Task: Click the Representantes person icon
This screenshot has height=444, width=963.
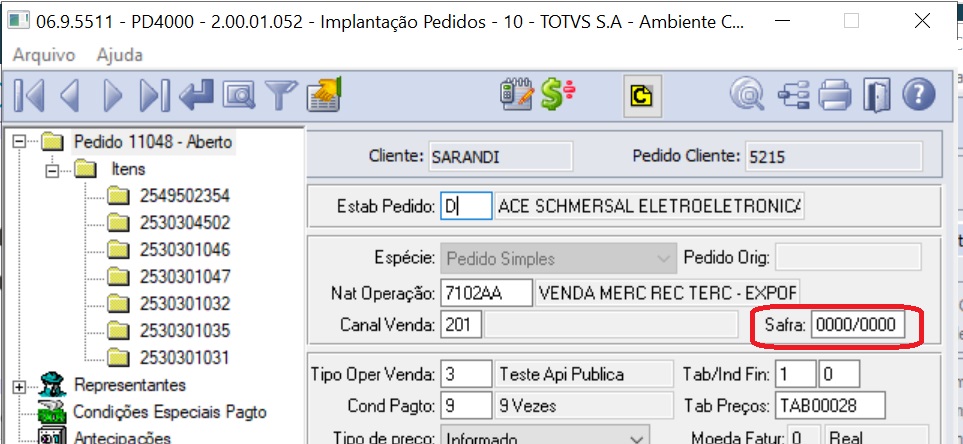Action: click(x=52, y=386)
